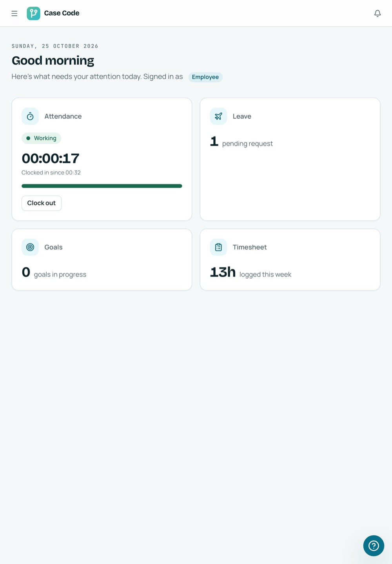This screenshot has height=564, width=392.
Task: Click the Leave airplane icon
Action: click(x=218, y=116)
